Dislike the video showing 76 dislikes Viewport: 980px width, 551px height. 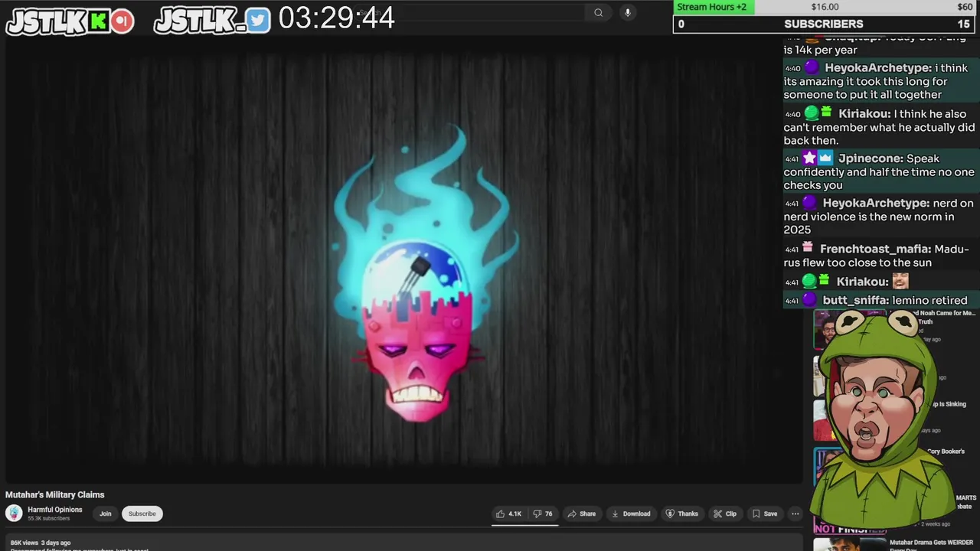coord(543,514)
